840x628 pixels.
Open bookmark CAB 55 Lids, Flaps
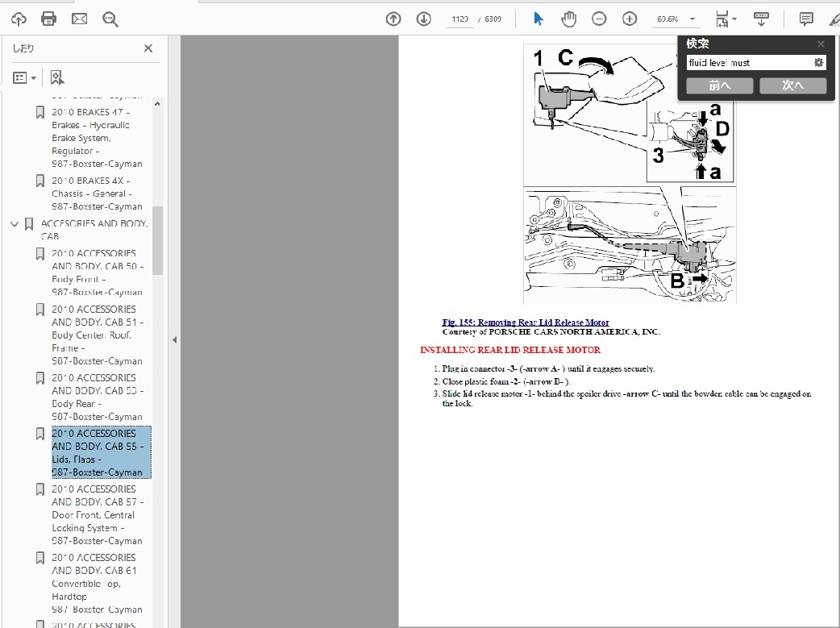(x=102, y=452)
